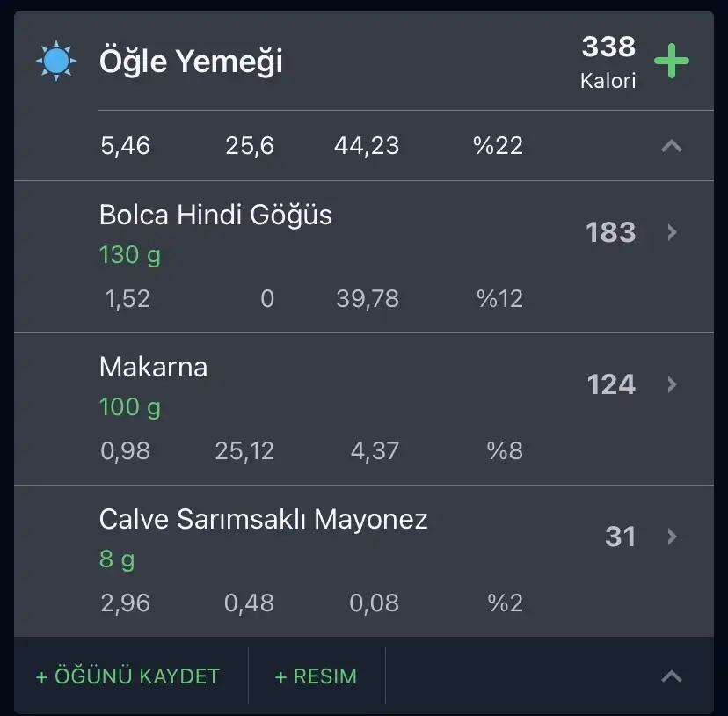Viewport: 728px width, 716px height.
Task: Click the %22 percentage in summary row
Action: pos(498,146)
